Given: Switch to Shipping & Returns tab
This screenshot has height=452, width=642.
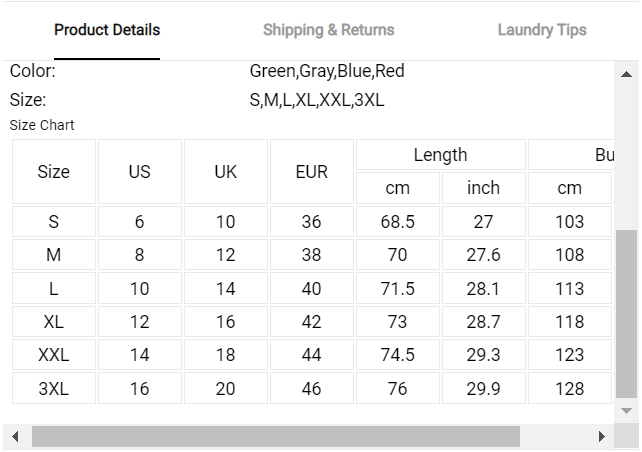Looking at the screenshot, I should [x=328, y=30].
